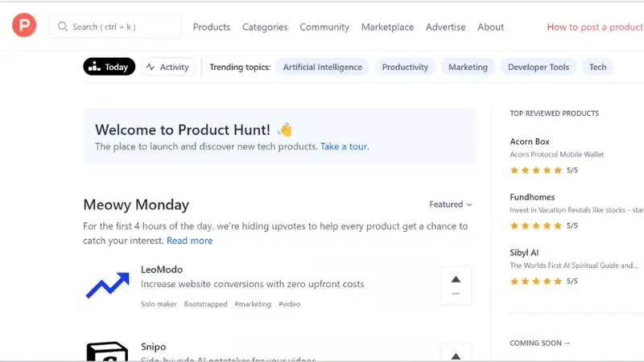
Task: Click 'Invest in Vacation Rentals like stocks' text
Action: click(x=576, y=210)
